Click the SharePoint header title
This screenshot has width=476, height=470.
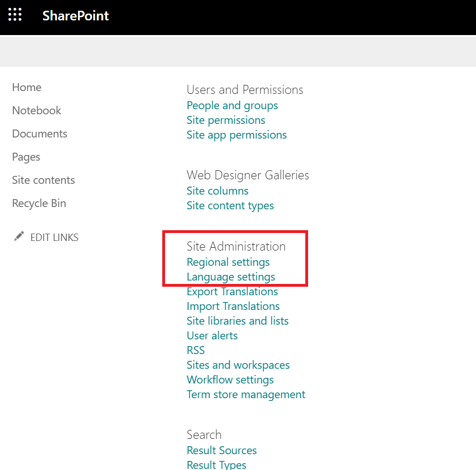pos(76,15)
